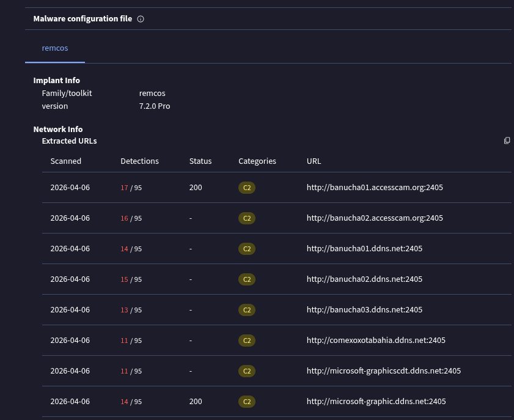Click the Scanned column header
Viewport: 514px width, 420px height.
point(66,161)
